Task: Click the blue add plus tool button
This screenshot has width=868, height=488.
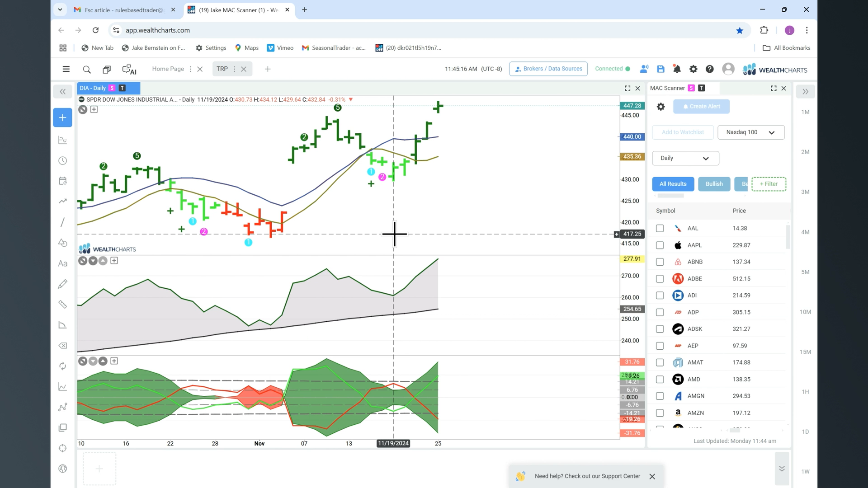Action: coord(62,117)
